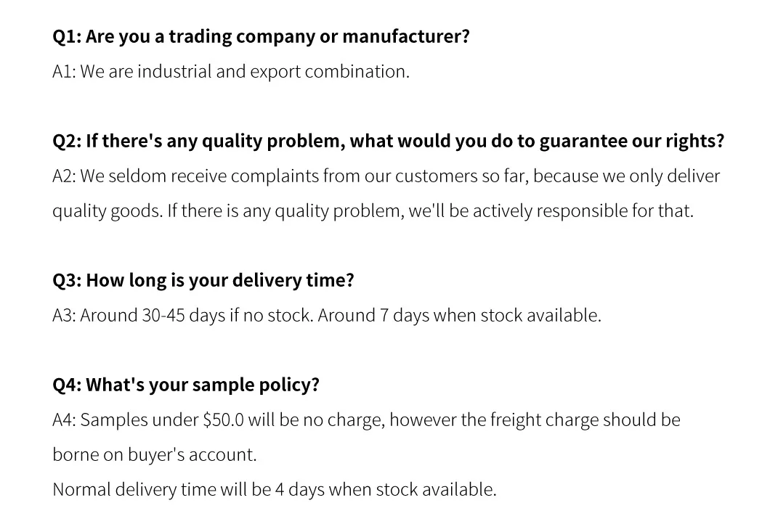Click the word "manufacturer?" in Q1
Image resolution: width=770 pixels, height=532 pixels.
(x=405, y=36)
